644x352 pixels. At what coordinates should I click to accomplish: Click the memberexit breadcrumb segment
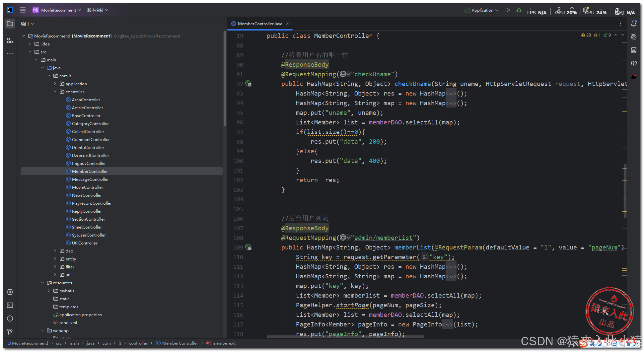pos(224,343)
